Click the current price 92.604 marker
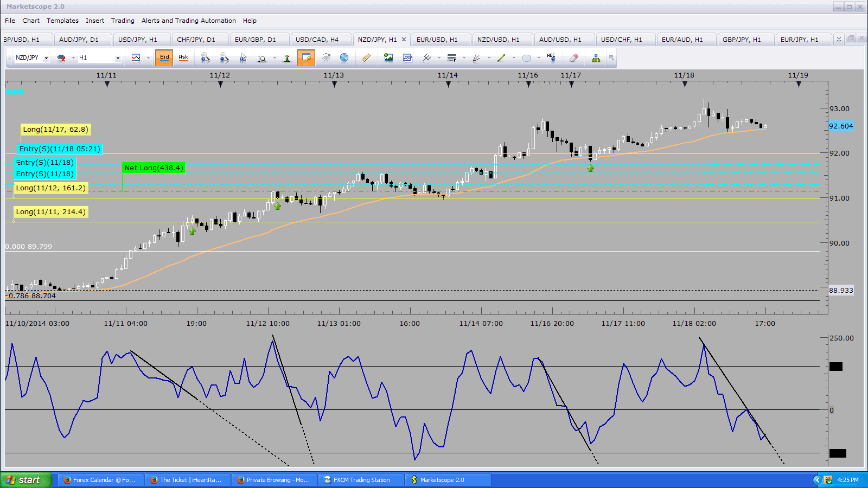868x488 pixels. click(x=840, y=126)
